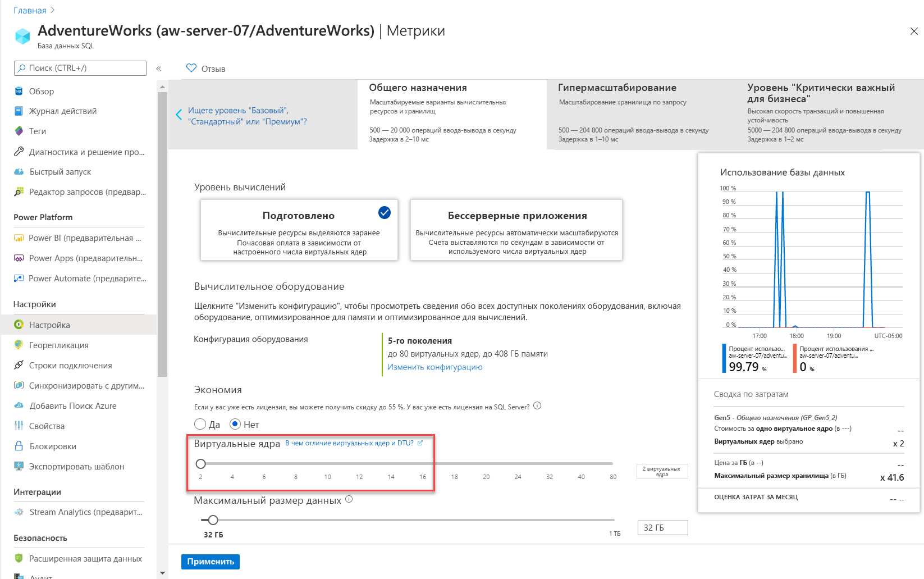
Task: Click the 5-го поколения hardware label
Action: pyautogui.click(x=420, y=341)
